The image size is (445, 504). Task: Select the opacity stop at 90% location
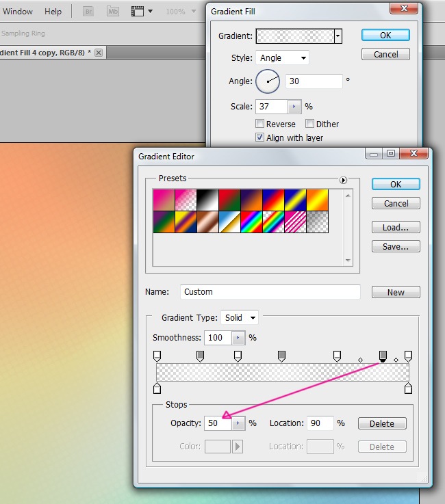click(x=383, y=356)
